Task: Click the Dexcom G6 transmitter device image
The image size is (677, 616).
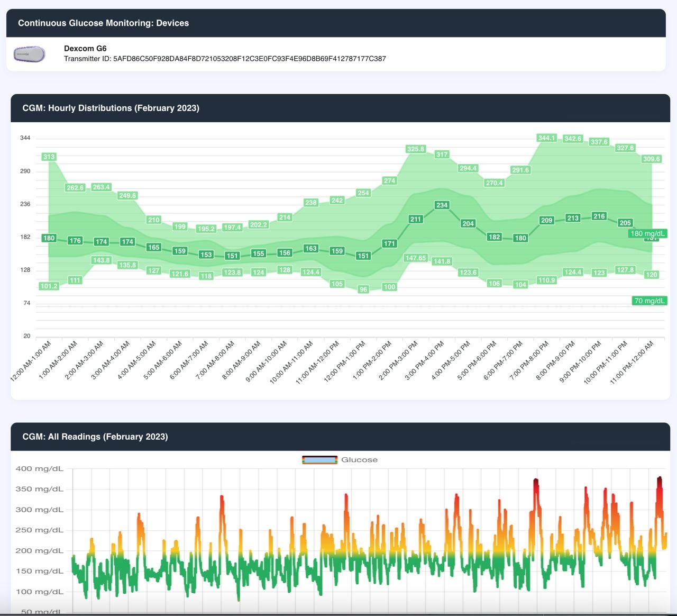Action: (x=30, y=54)
